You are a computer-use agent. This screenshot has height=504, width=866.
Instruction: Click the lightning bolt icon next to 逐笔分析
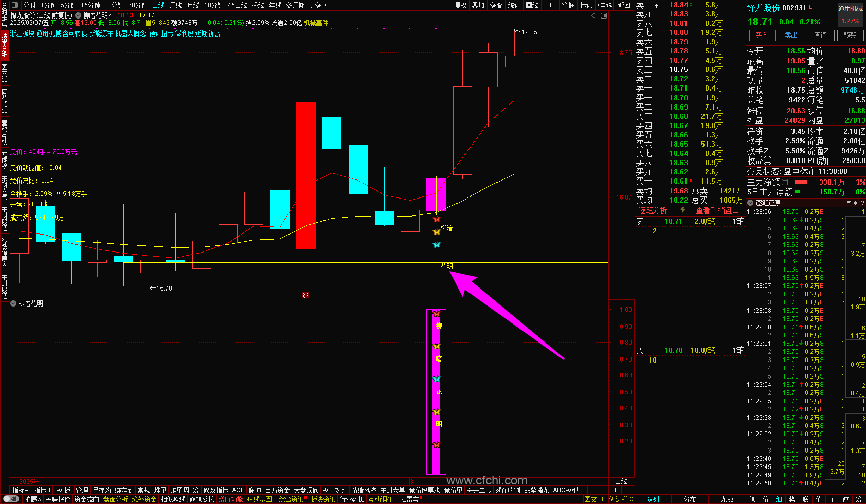pyautogui.click(x=683, y=210)
